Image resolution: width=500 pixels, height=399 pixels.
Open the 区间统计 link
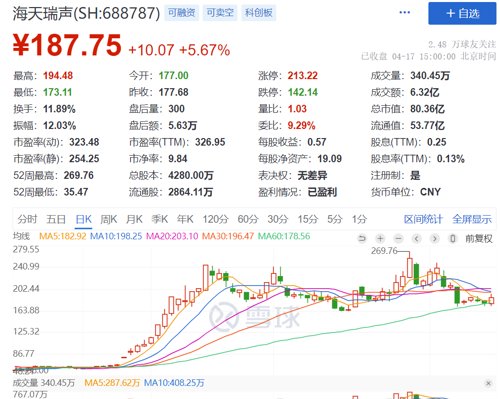click(423, 219)
